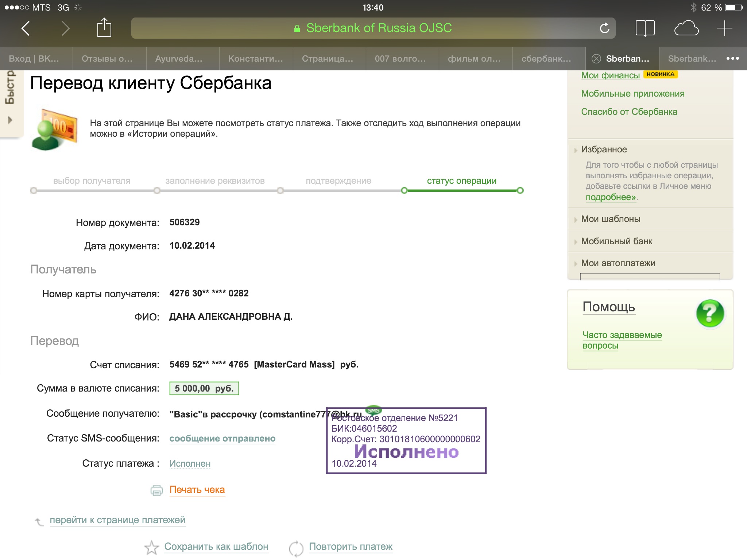Switch to the Ayurveda... tab
The height and width of the screenshot is (560, 747).
pos(179,59)
